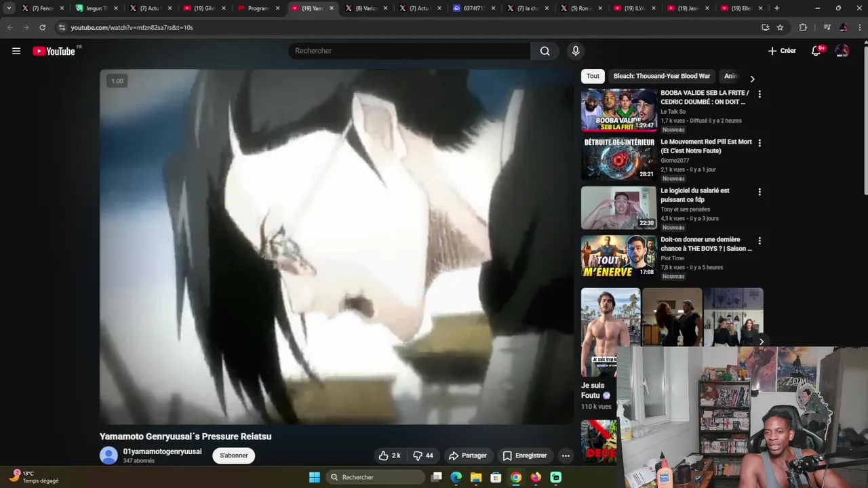868x488 pixels.
Task: Show more filter chips with right chevron
Action: tap(752, 79)
